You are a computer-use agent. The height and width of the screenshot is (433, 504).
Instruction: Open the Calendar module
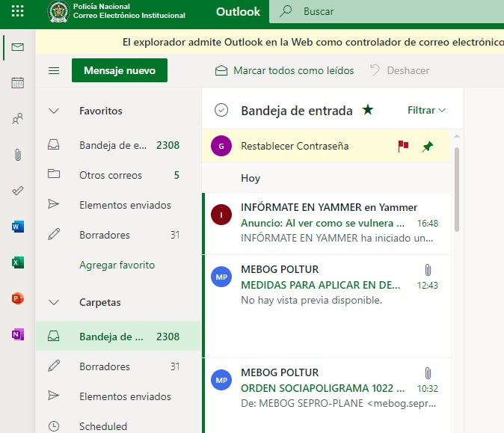[x=18, y=83]
